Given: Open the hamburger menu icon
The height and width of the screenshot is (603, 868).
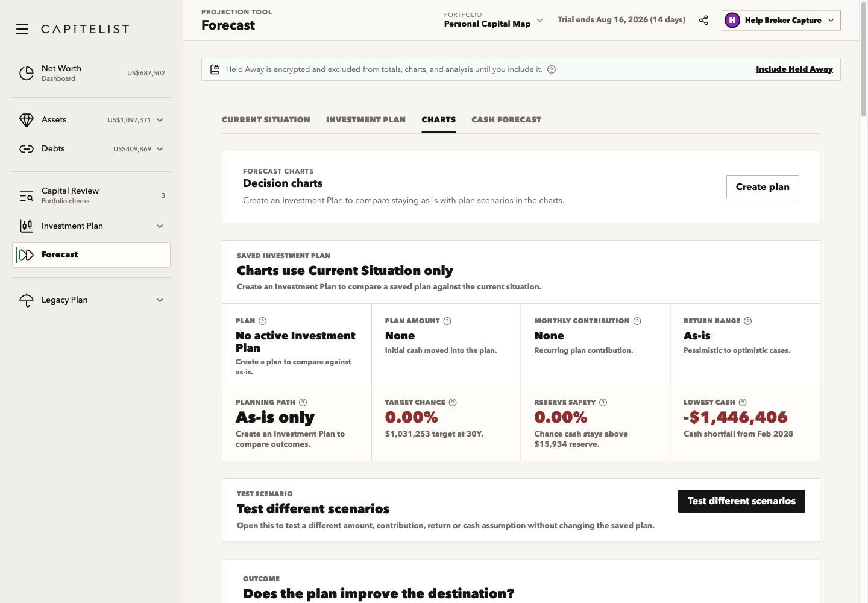Looking at the screenshot, I should (22, 29).
